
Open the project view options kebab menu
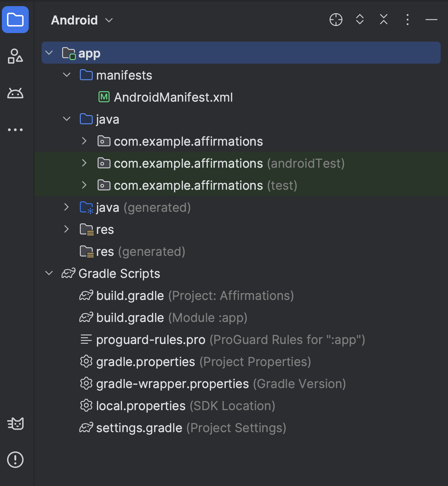click(407, 20)
